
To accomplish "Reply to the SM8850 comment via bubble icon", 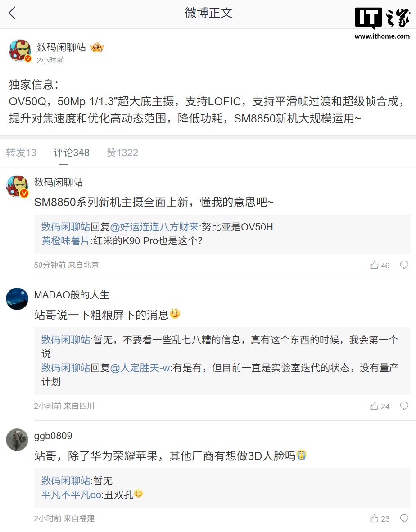I will [404, 265].
